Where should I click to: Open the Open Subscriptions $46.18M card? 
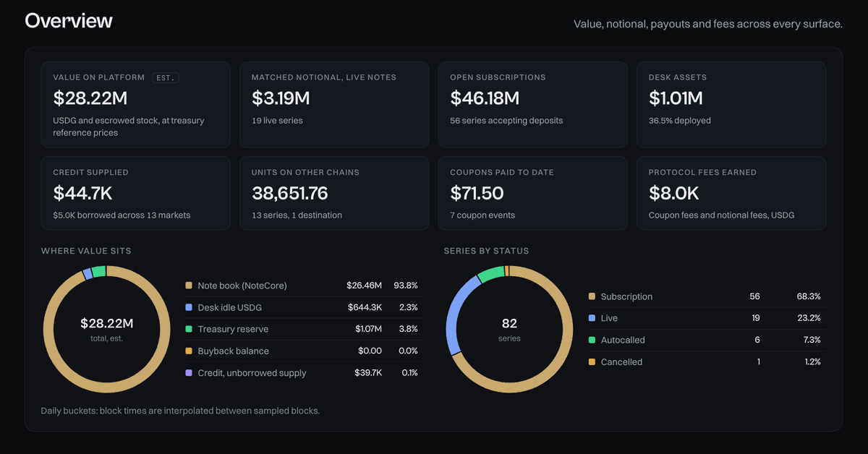coord(533,105)
